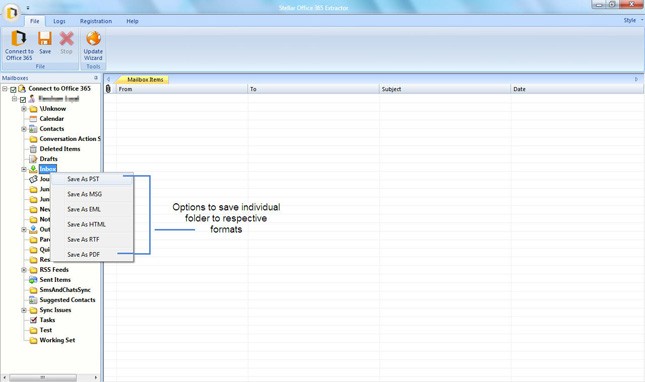The image size is (645, 382).
Task: Pin the Mailboxes panel
Action: 96,78
